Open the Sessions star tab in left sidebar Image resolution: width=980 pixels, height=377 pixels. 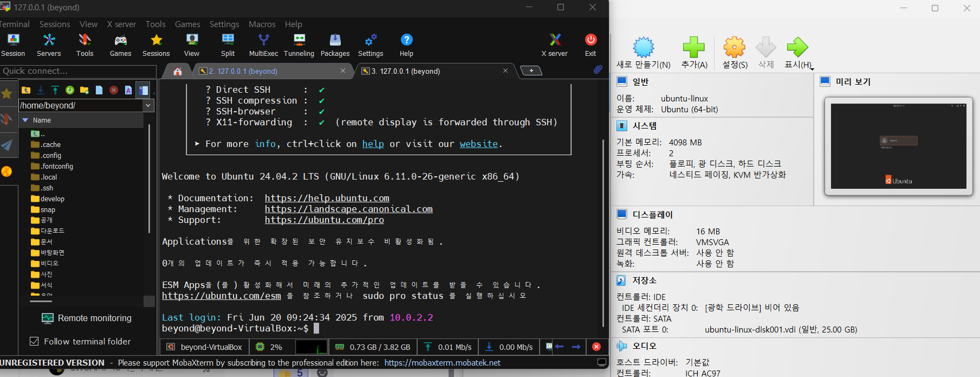coord(7,94)
